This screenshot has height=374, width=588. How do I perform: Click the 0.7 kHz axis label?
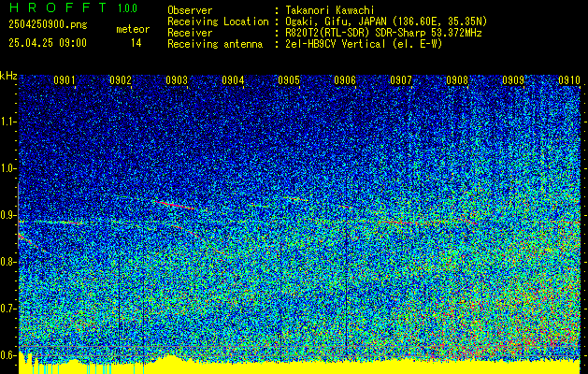8,309
